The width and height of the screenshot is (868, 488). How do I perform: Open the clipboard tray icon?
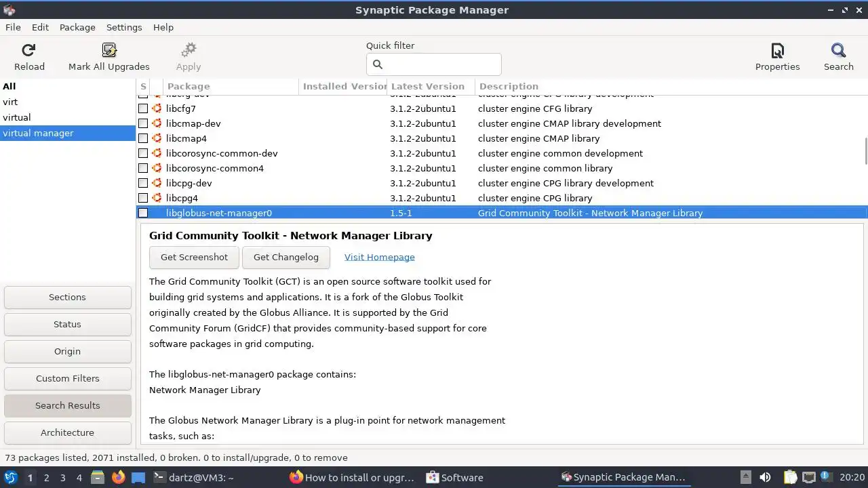(790, 477)
